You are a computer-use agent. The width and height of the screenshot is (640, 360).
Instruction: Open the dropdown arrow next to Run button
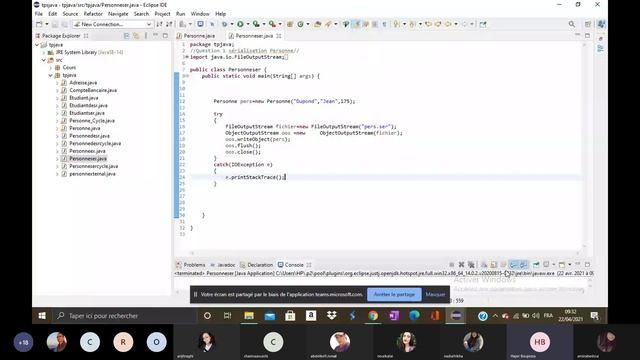tap(248, 24)
